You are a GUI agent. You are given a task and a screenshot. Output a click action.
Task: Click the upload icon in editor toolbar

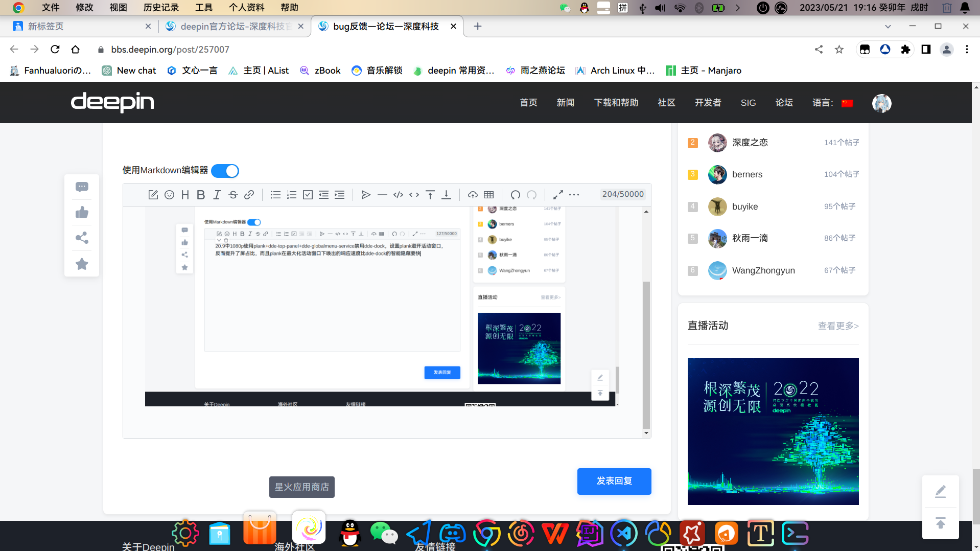pos(473,195)
